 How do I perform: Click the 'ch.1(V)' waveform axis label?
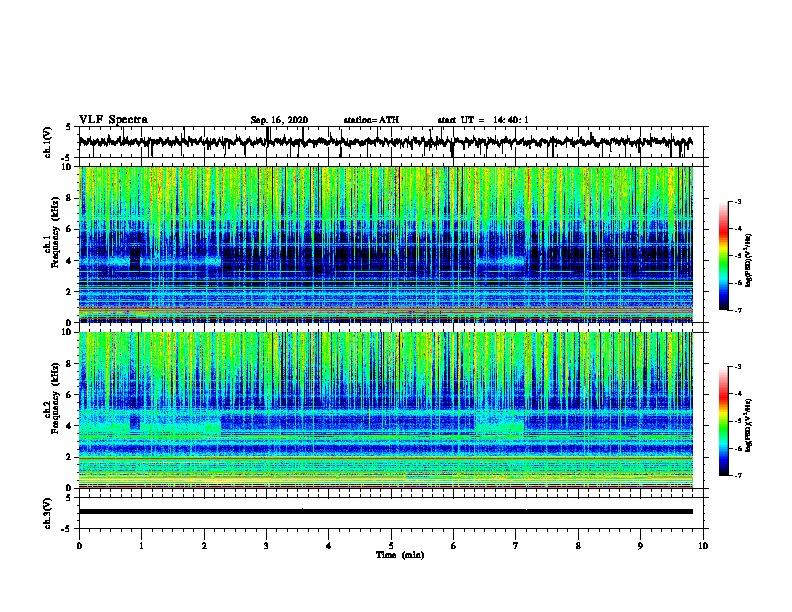click(x=48, y=142)
